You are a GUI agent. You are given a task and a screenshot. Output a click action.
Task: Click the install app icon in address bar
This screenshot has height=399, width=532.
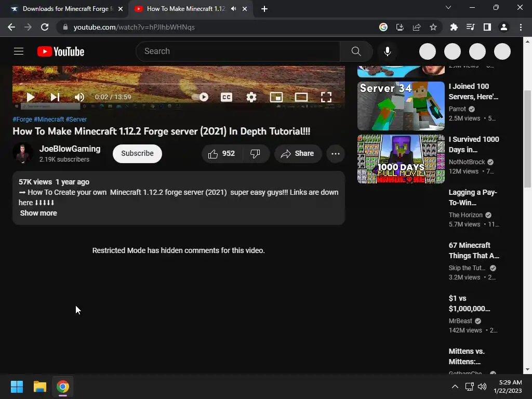[x=400, y=27]
